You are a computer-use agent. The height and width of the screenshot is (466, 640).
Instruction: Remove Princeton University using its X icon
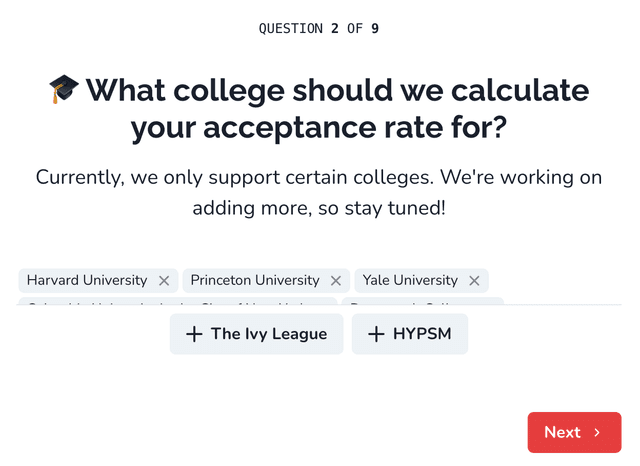(x=336, y=281)
